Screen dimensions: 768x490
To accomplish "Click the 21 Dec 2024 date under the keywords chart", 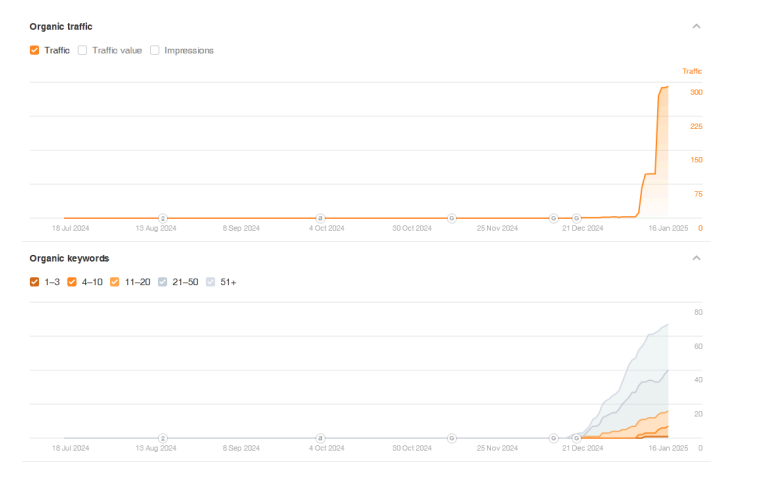I will [x=582, y=448].
